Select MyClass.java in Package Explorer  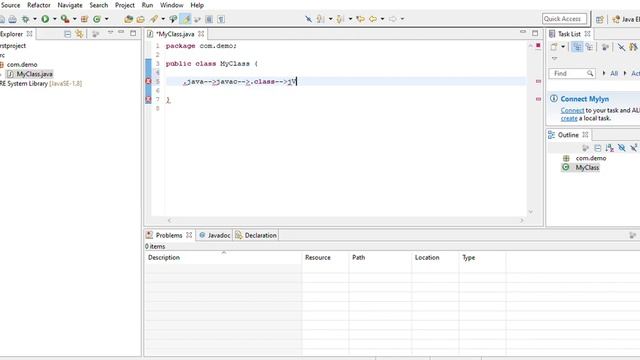(30, 74)
